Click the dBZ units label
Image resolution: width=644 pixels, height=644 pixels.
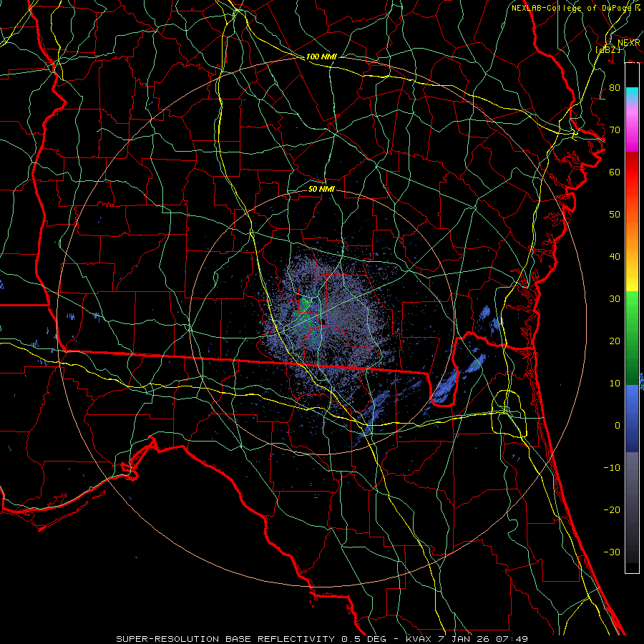[608, 49]
